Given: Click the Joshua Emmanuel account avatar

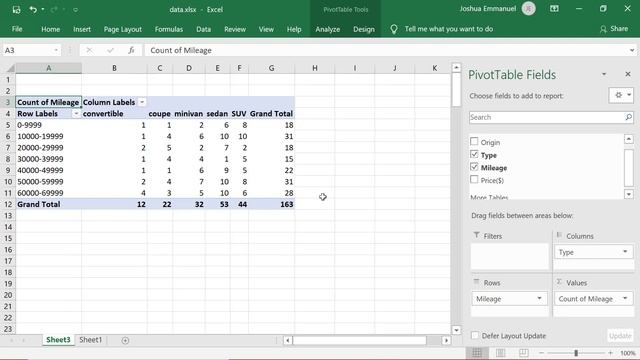Looking at the screenshot, I should click(529, 9).
